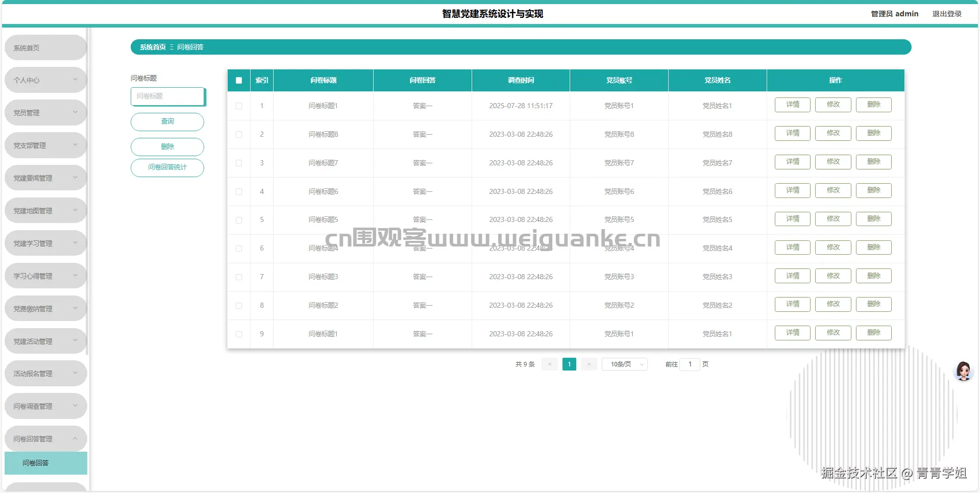Image resolution: width=980 pixels, height=493 pixels.
Task: Select the checkbox for 问卷标题2 row
Action: tap(239, 306)
